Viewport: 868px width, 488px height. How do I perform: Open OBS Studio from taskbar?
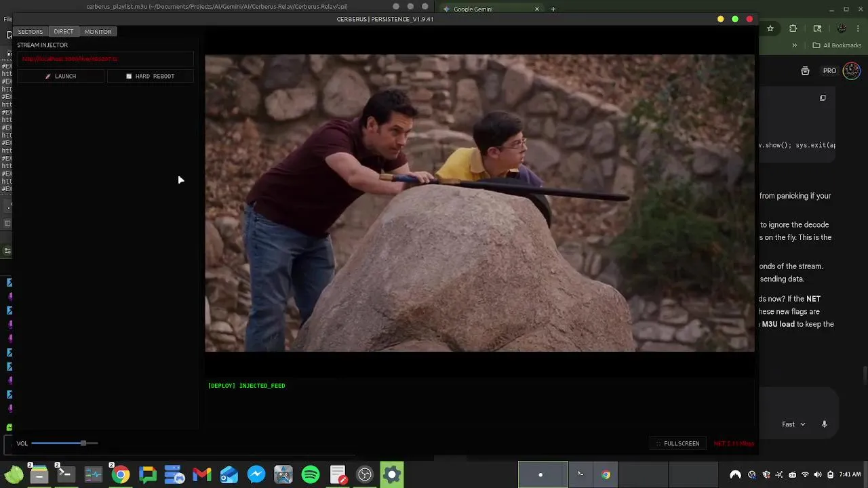[x=365, y=474]
